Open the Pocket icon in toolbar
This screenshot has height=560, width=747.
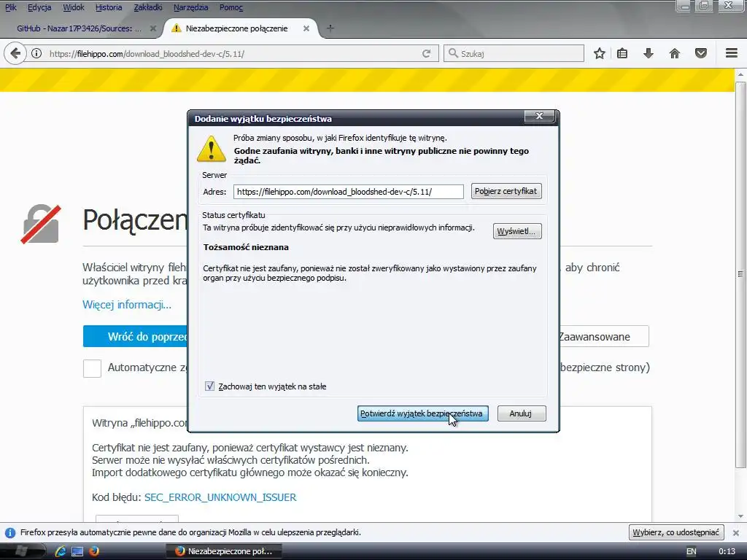(701, 53)
